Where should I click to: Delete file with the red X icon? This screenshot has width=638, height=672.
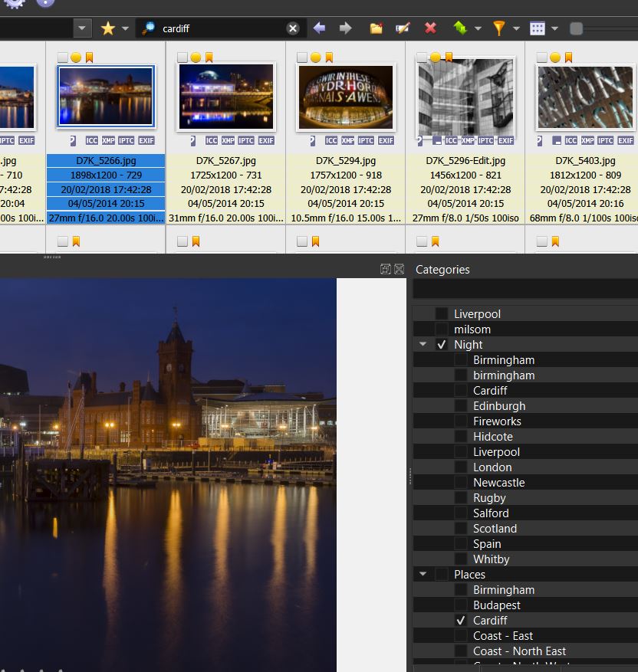[430, 28]
